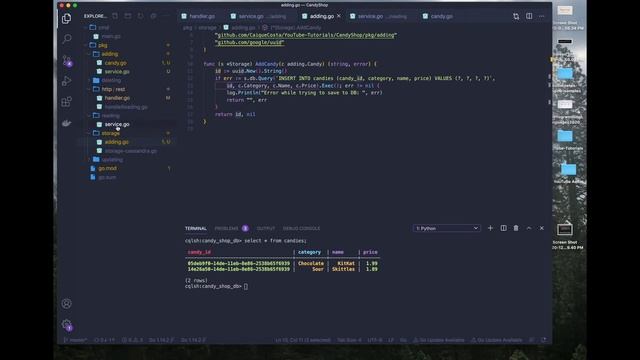Open the Explorer view in the activity bar
The image size is (640, 360).
(x=67, y=19)
